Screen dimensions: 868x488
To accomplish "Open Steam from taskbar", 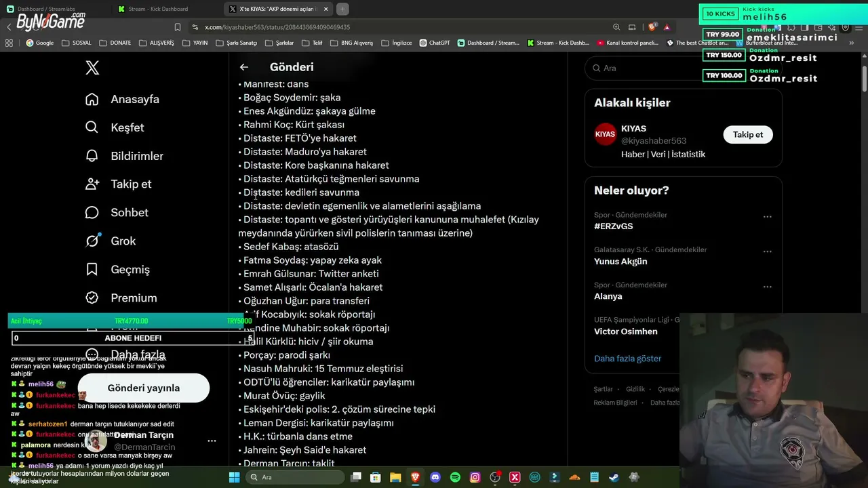I will (614, 477).
